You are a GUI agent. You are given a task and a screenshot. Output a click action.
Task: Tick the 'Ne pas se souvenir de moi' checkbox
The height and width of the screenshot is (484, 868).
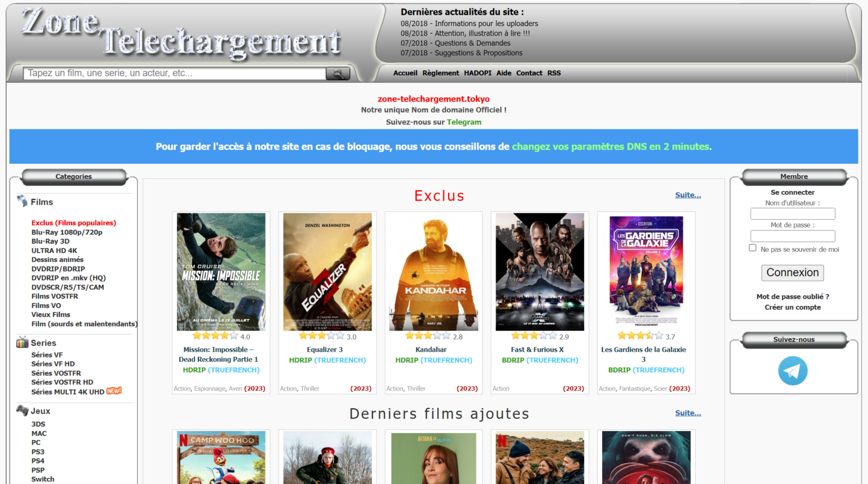(753, 248)
